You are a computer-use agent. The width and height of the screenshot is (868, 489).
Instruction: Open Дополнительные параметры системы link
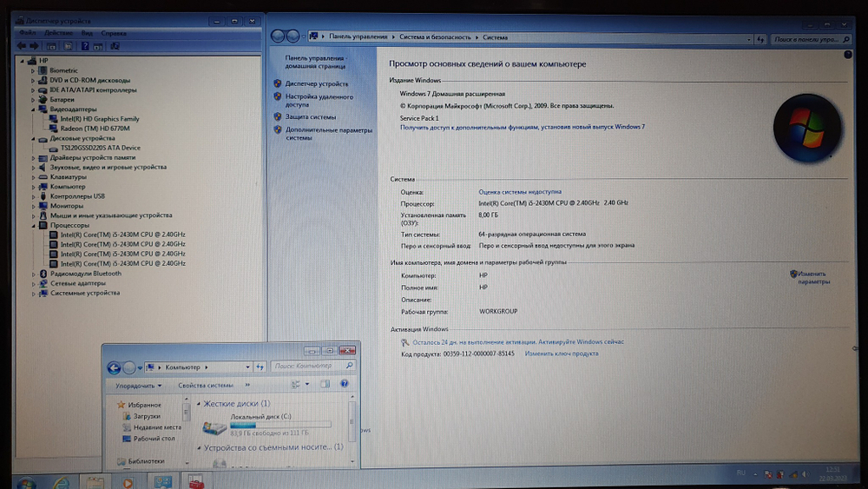[x=329, y=134]
